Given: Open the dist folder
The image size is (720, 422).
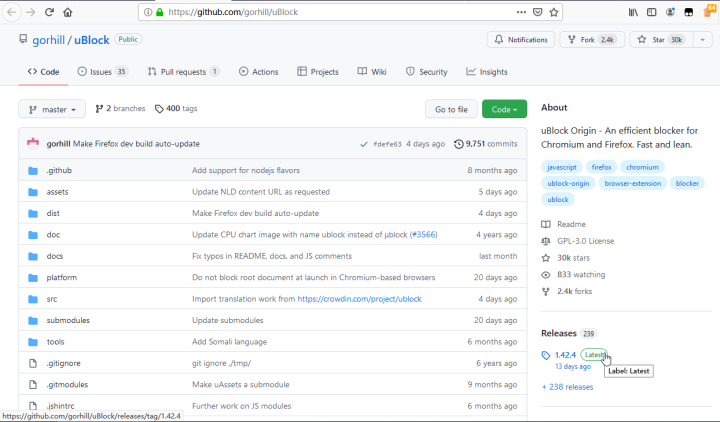Looking at the screenshot, I should click(x=53, y=214).
